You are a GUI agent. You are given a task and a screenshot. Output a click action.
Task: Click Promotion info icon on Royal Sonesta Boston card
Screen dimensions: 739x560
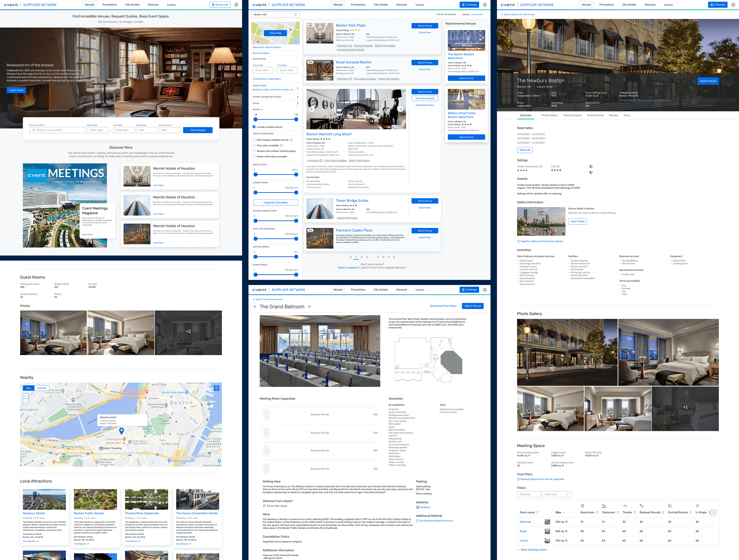coord(350,79)
